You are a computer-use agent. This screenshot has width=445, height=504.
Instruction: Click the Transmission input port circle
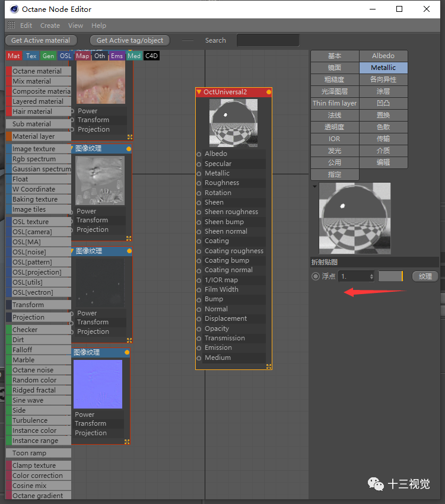(x=199, y=339)
